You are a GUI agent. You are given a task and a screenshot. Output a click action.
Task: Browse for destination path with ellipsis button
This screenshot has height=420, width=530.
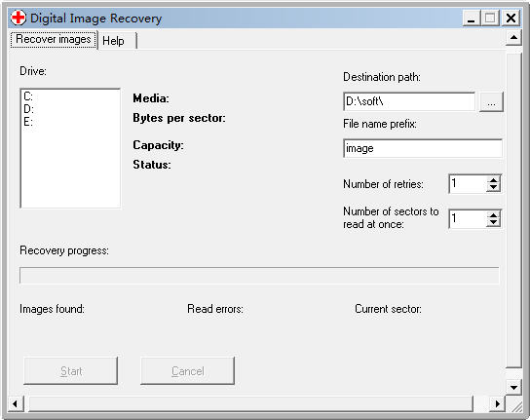point(491,101)
